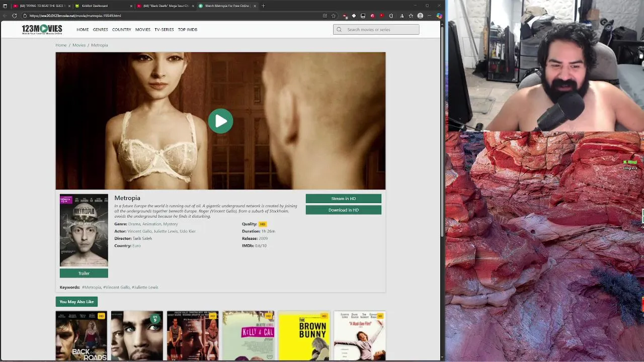644x362 pixels.
Task: Focus the Search movies or series field
Action: (x=376, y=30)
